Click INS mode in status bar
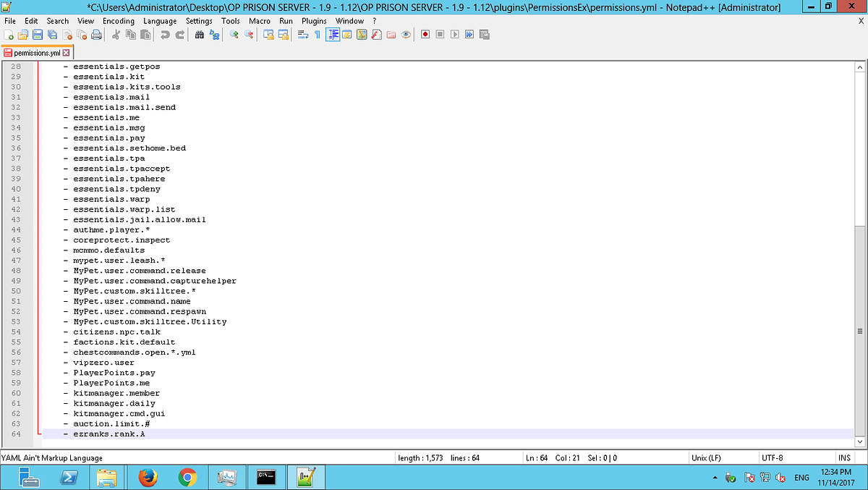Viewport: 868px width, 490px height. pos(844,458)
